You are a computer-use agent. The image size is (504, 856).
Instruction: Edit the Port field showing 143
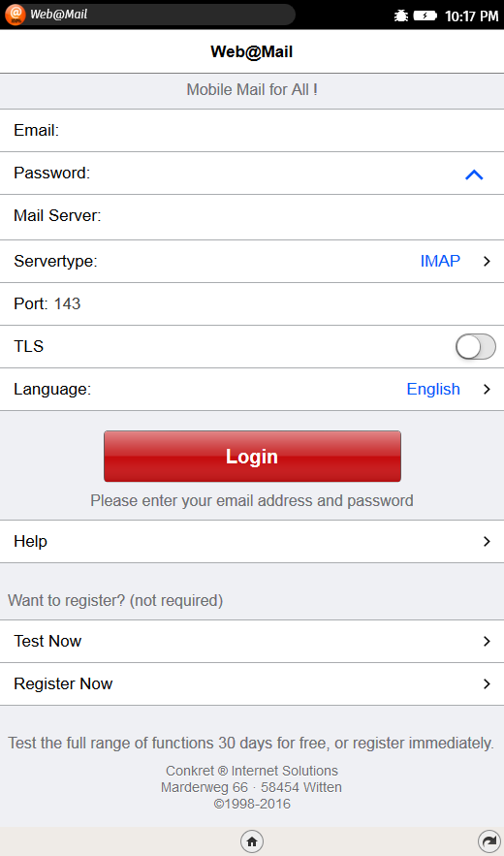click(x=252, y=303)
